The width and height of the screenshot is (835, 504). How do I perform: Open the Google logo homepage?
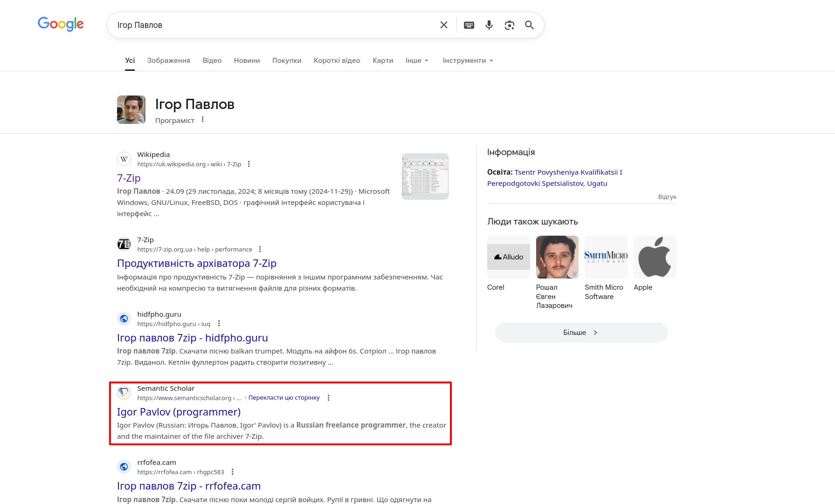pyautogui.click(x=61, y=24)
